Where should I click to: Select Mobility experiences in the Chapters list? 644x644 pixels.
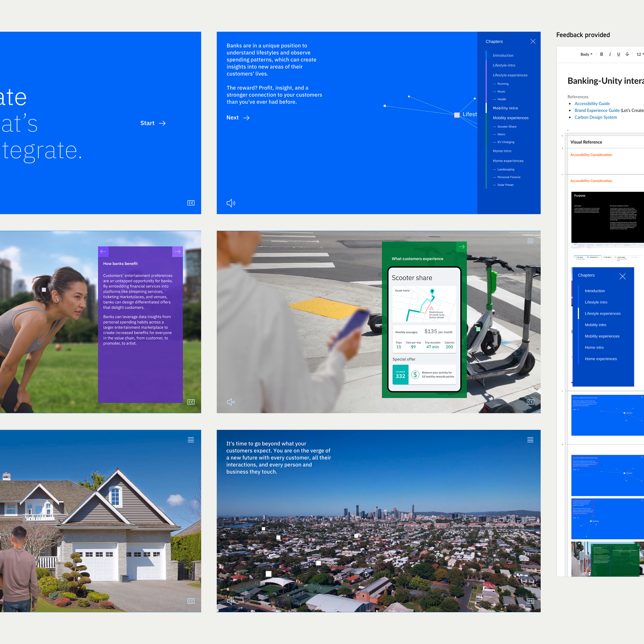pyautogui.click(x=510, y=118)
